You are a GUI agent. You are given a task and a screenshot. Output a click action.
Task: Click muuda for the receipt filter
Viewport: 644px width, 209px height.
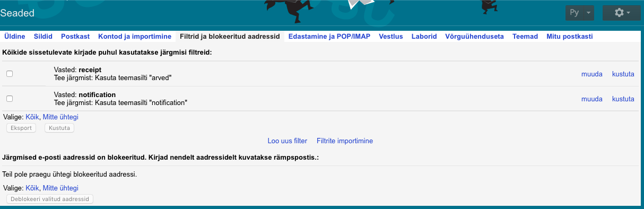pos(592,74)
